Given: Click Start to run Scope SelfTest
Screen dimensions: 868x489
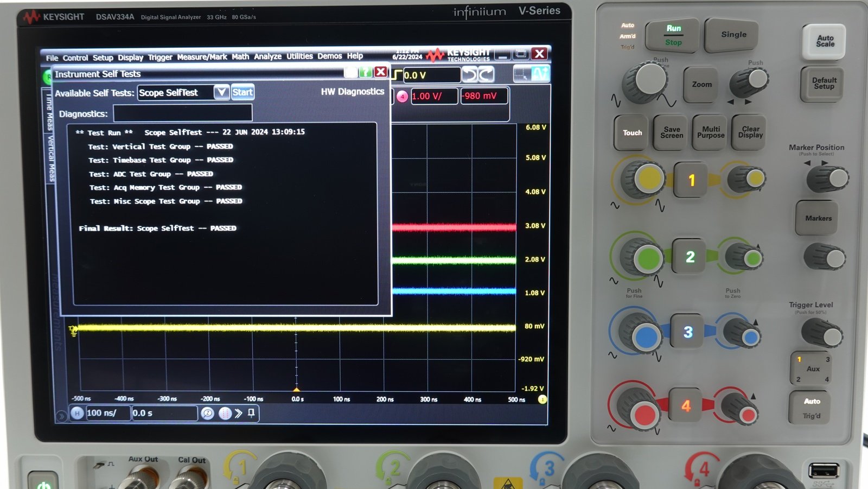Looking at the screenshot, I should pyautogui.click(x=242, y=92).
